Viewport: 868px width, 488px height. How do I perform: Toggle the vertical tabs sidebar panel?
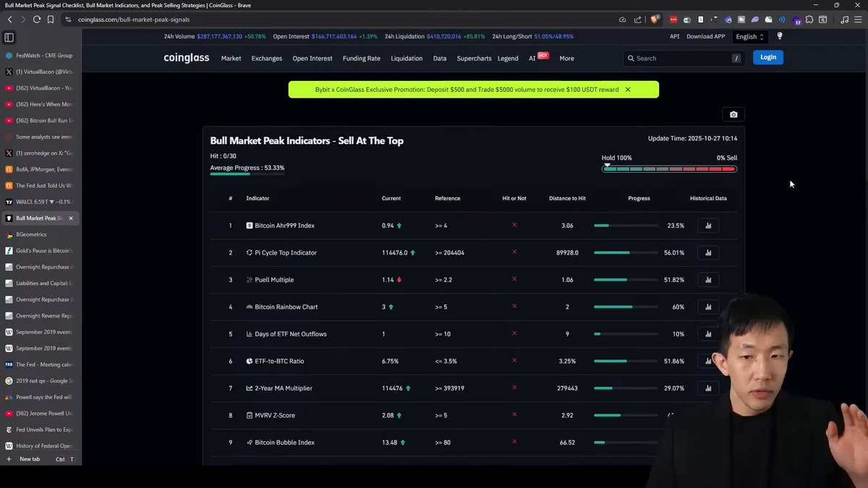coord(9,38)
